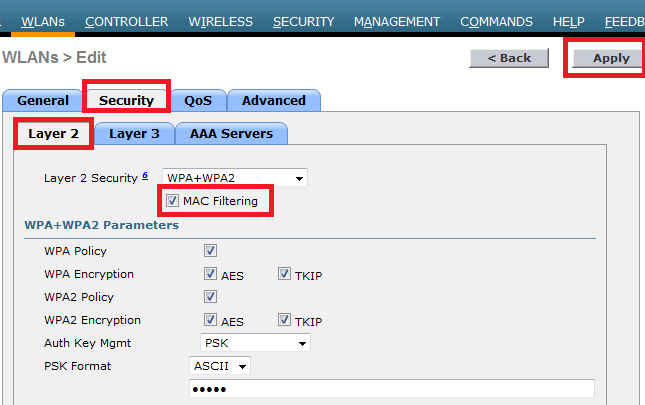The height and width of the screenshot is (405, 645).
Task: Open the MANAGEMENT menu
Action: (396, 21)
